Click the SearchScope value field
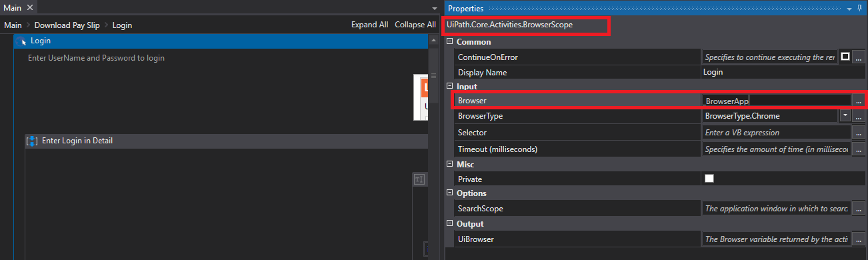 coord(777,209)
